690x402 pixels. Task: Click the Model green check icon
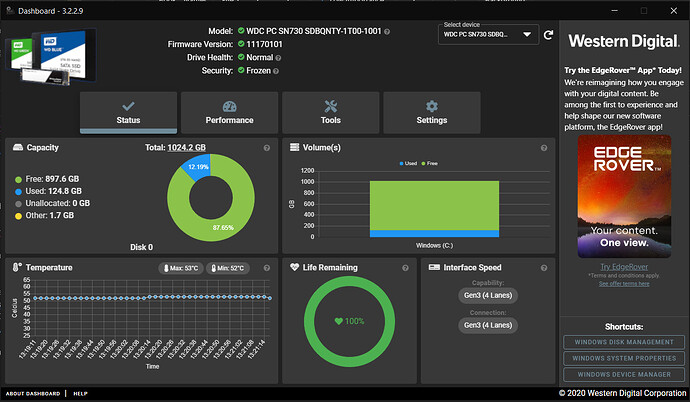click(x=241, y=30)
